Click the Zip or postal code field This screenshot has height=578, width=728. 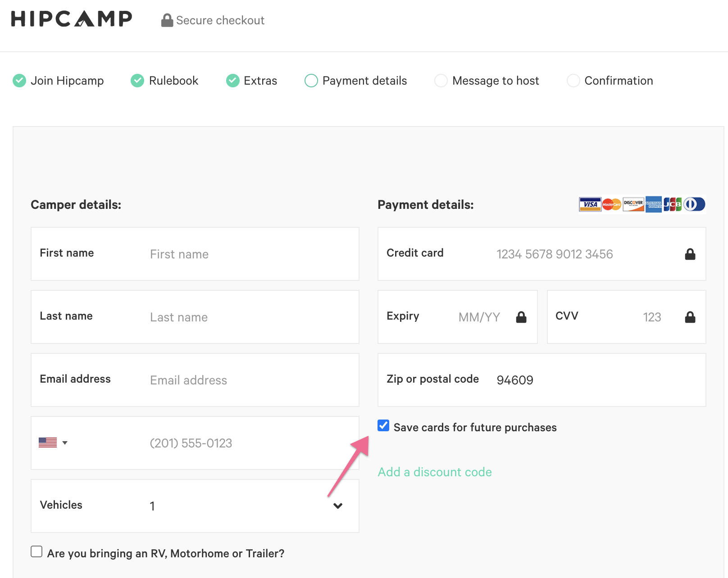(x=542, y=380)
